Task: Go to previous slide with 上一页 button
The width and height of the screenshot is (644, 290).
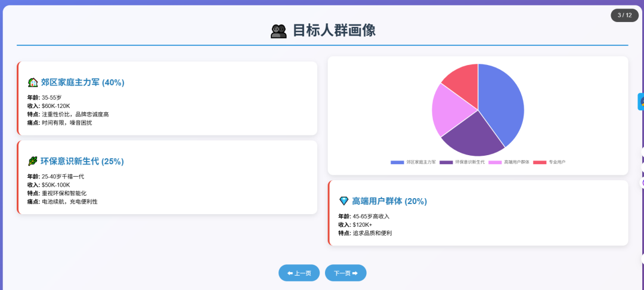Action: [299, 273]
